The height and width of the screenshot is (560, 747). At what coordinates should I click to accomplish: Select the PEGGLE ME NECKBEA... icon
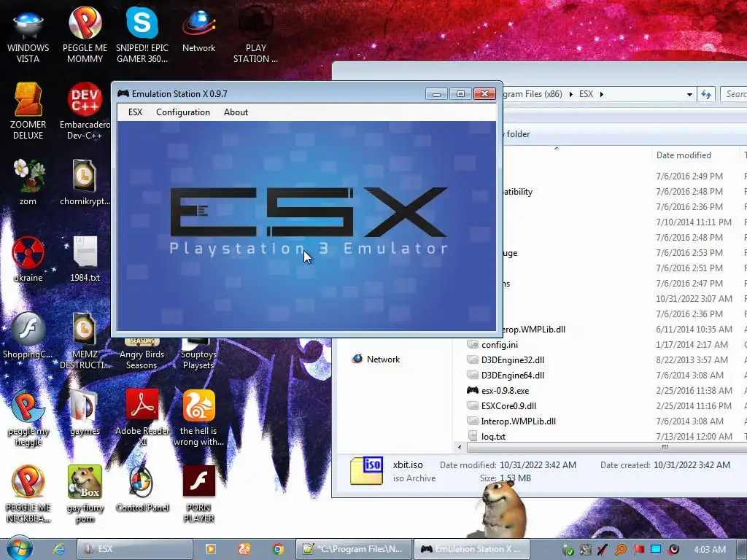[28, 494]
